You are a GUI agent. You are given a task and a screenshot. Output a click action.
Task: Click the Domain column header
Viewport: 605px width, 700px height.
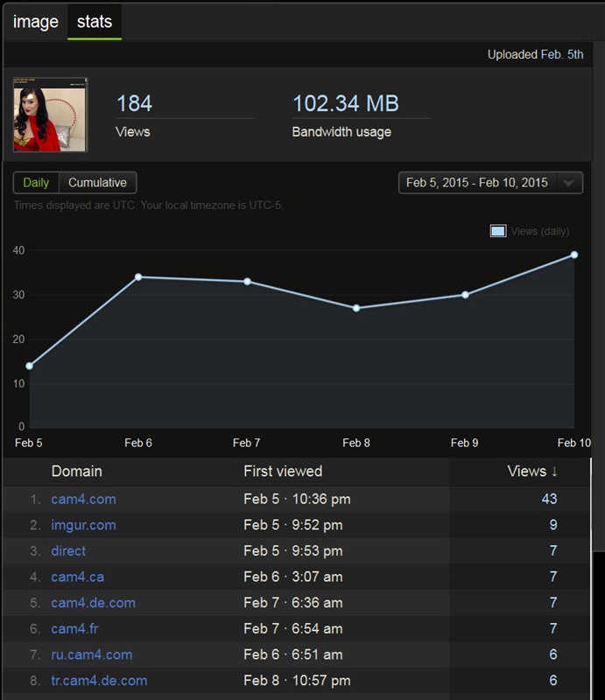76,472
